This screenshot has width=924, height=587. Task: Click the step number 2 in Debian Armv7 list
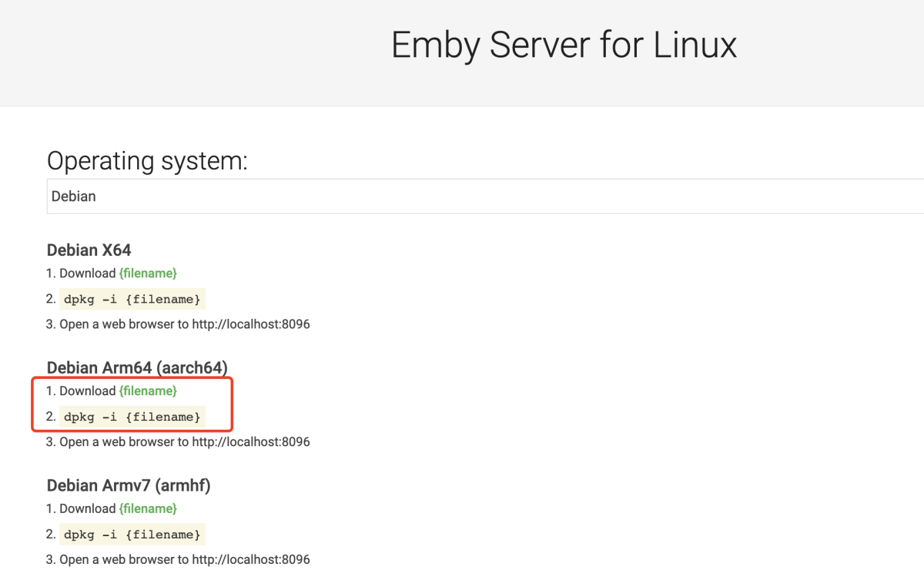point(50,535)
